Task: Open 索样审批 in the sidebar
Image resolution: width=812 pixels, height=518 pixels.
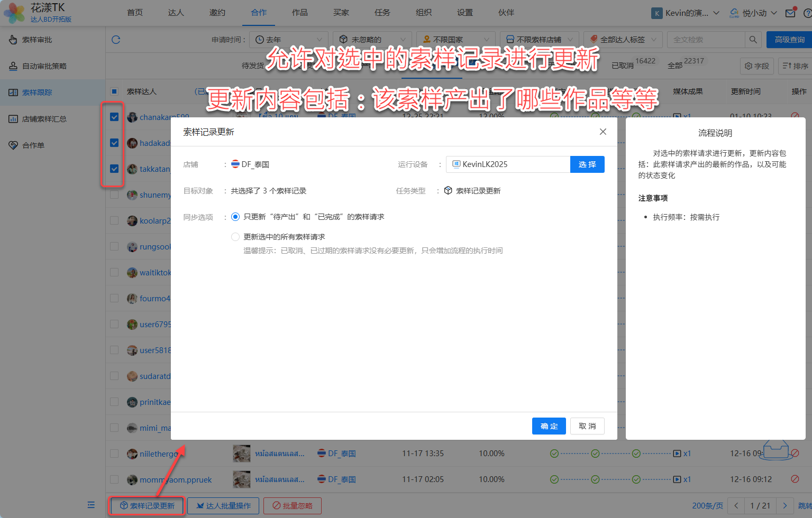Action: (37, 40)
